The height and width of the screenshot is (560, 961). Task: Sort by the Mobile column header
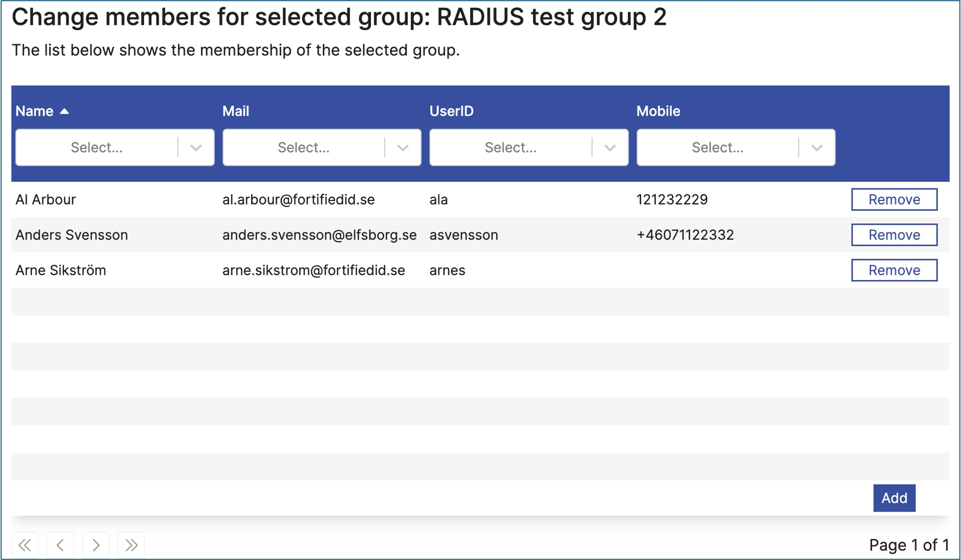pyautogui.click(x=658, y=111)
